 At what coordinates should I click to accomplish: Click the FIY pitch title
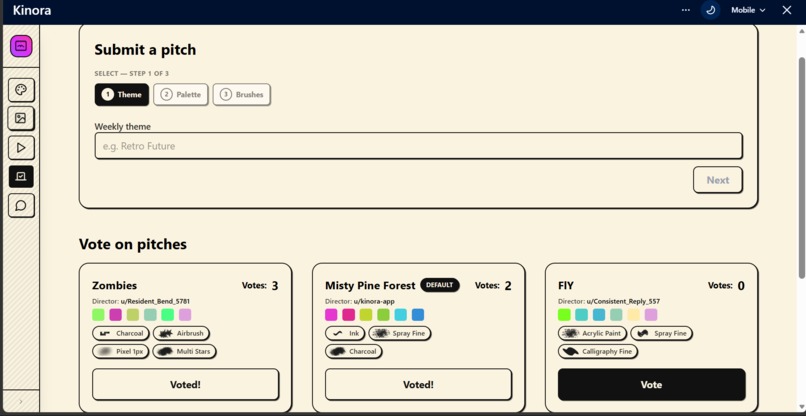click(x=566, y=286)
